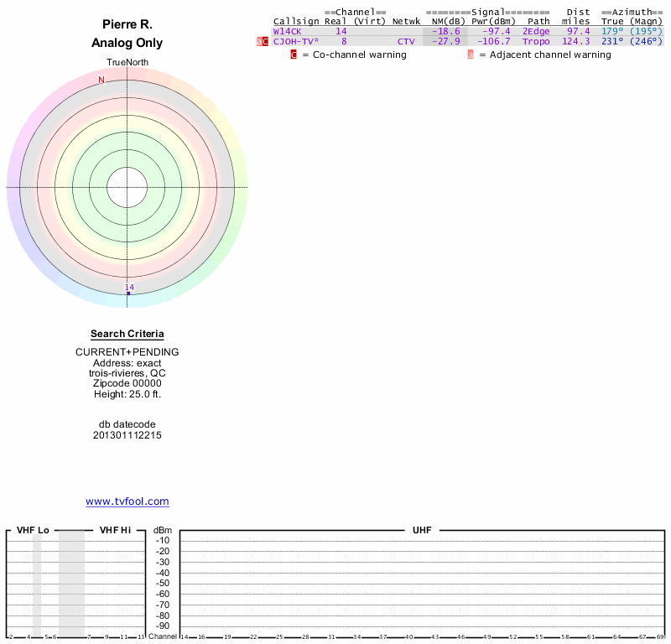Screen dimensions: 671x644
Task: Click the red N north marker
Action: coord(101,80)
